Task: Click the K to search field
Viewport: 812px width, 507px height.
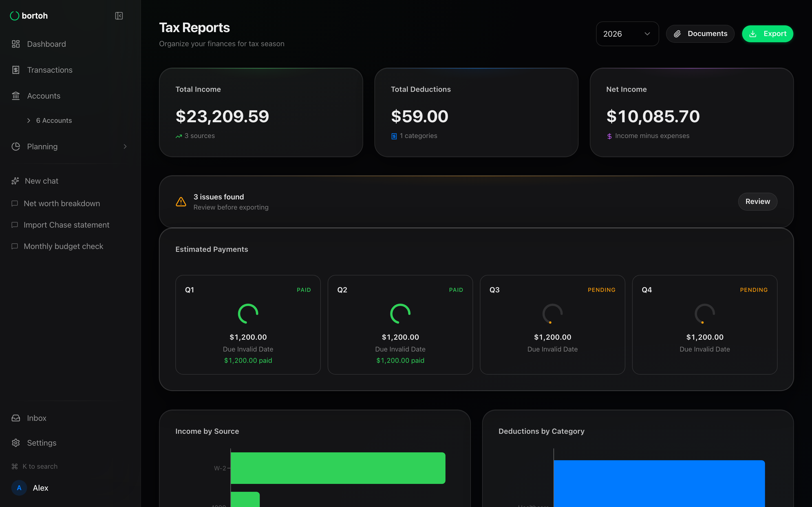Action: click(x=39, y=466)
